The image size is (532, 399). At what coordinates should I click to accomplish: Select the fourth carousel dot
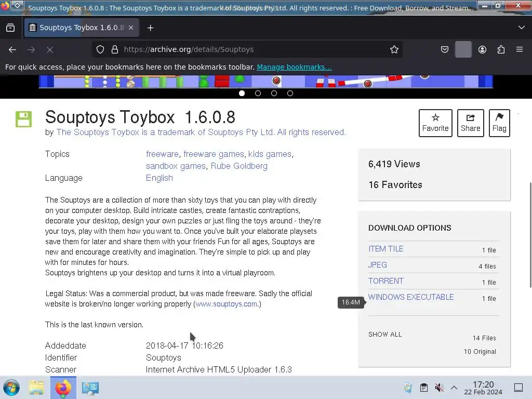click(x=290, y=94)
